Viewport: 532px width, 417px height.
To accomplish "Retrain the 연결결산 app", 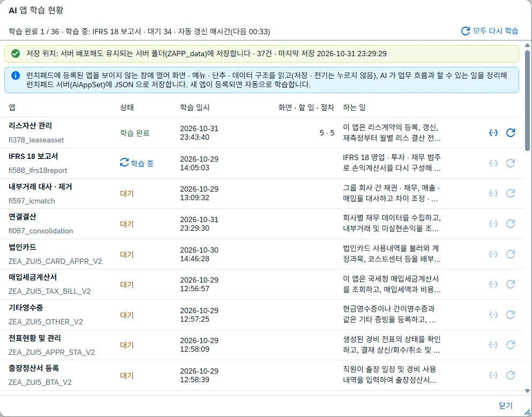I will pos(511,224).
